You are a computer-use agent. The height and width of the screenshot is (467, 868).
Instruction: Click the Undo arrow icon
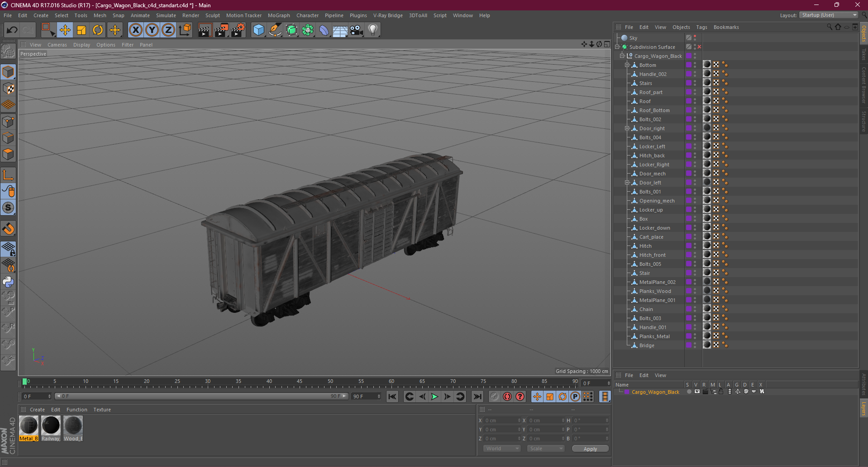click(12, 30)
